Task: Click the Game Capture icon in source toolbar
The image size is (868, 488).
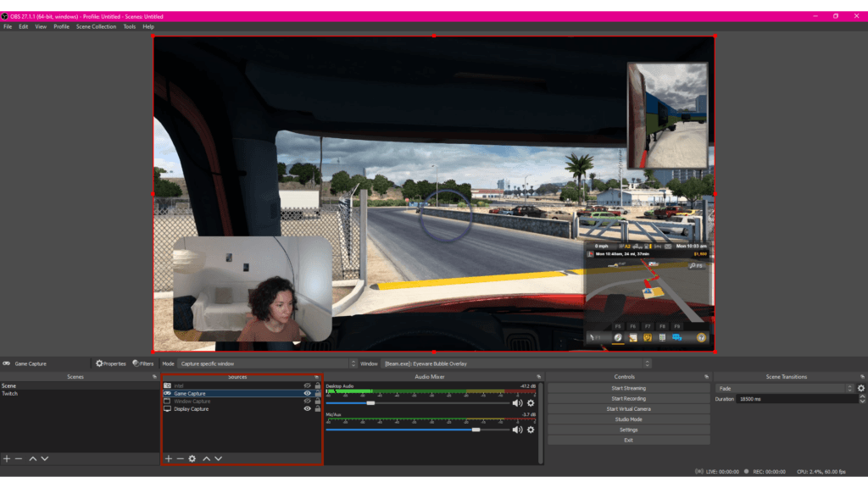Action: point(6,363)
